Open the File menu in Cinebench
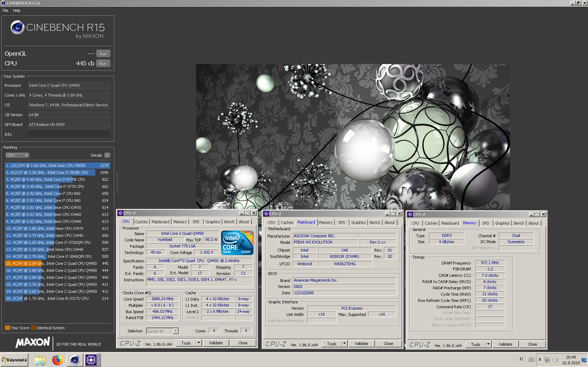The width and height of the screenshot is (588, 367). click(x=5, y=10)
